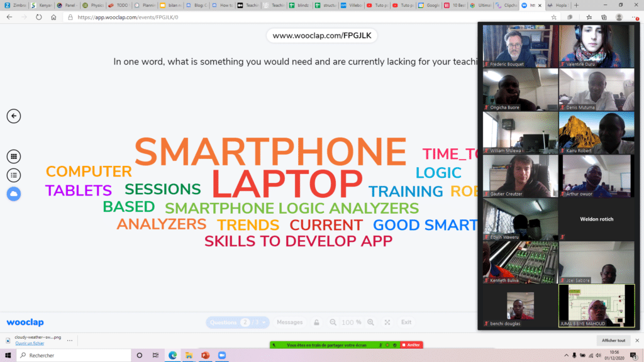The image size is (644, 362).
Task: Select Frederic Bouquet's video thumbnail
Action: click(520, 46)
